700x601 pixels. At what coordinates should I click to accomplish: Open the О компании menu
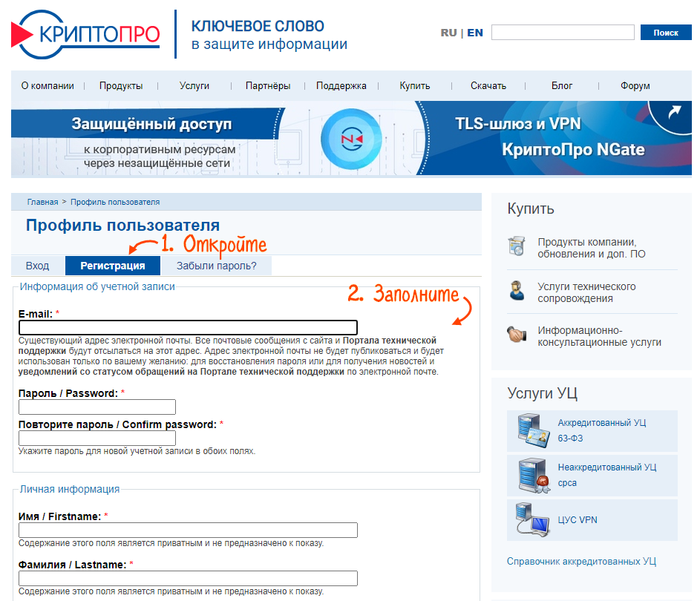click(x=48, y=85)
